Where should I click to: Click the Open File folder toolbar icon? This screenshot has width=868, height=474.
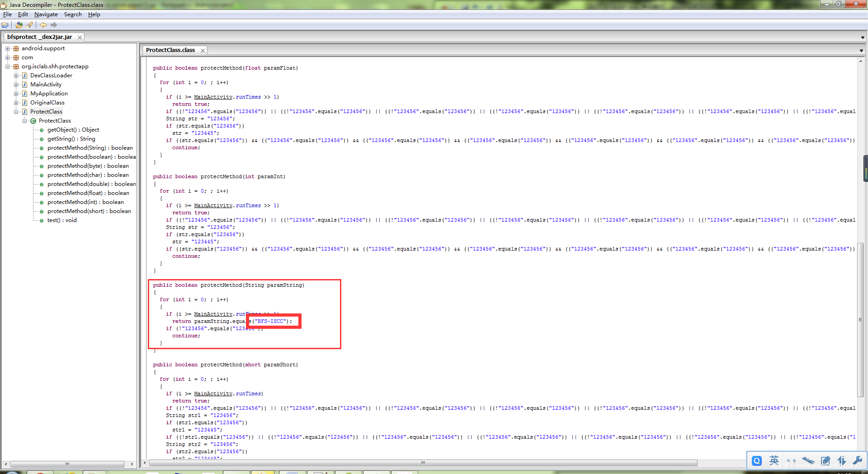coord(5,25)
